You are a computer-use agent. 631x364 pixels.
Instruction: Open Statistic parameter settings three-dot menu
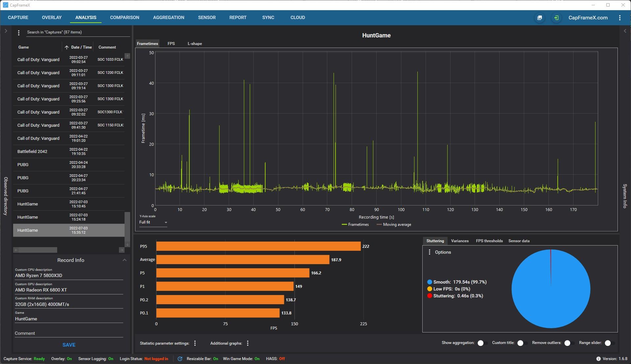(x=195, y=343)
